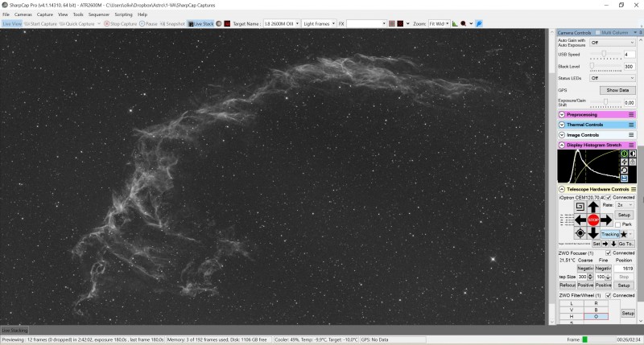Move telescope south with down arrow
The height and width of the screenshot is (345, 644).
593,233
